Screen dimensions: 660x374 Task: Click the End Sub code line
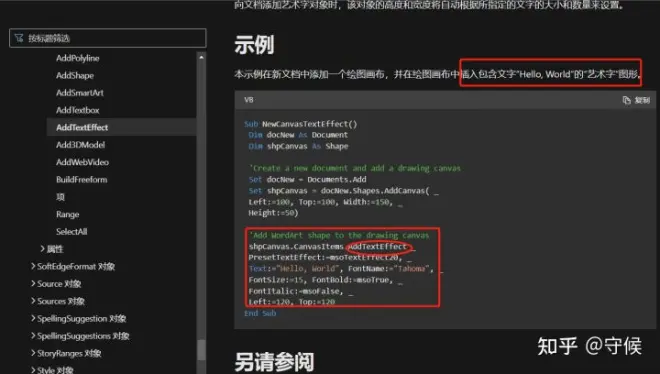click(x=260, y=313)
